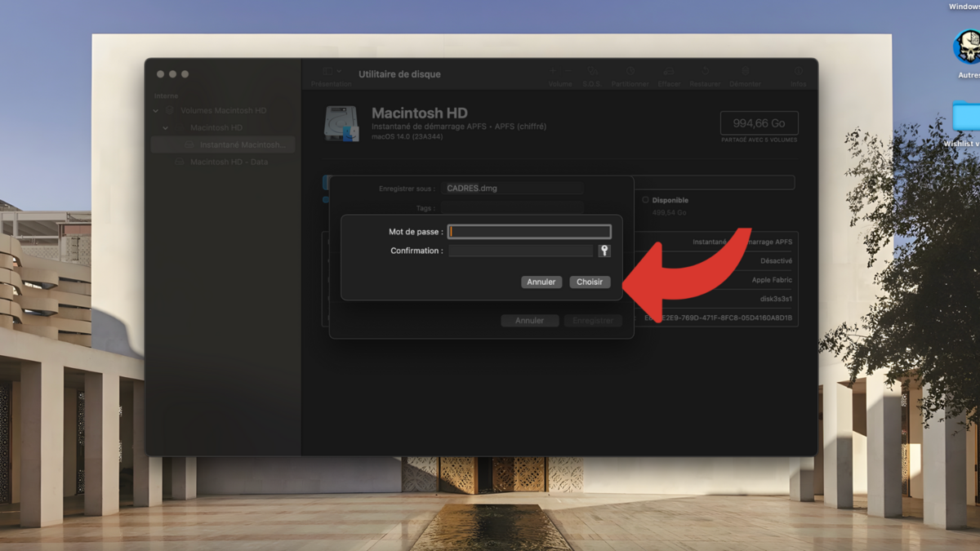Click the disk icon beside Instantané Macintosh
980x551 pixels.
pos(189,144)
